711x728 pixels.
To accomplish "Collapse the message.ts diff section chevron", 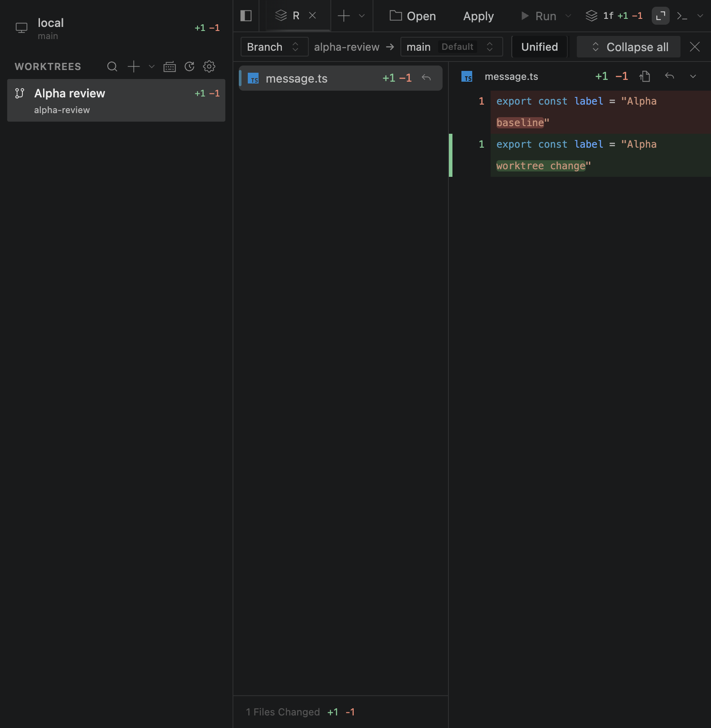I will pos(693,76).
